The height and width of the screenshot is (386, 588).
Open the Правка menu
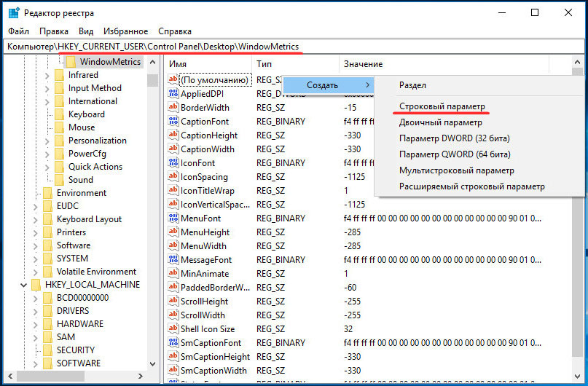54,31
